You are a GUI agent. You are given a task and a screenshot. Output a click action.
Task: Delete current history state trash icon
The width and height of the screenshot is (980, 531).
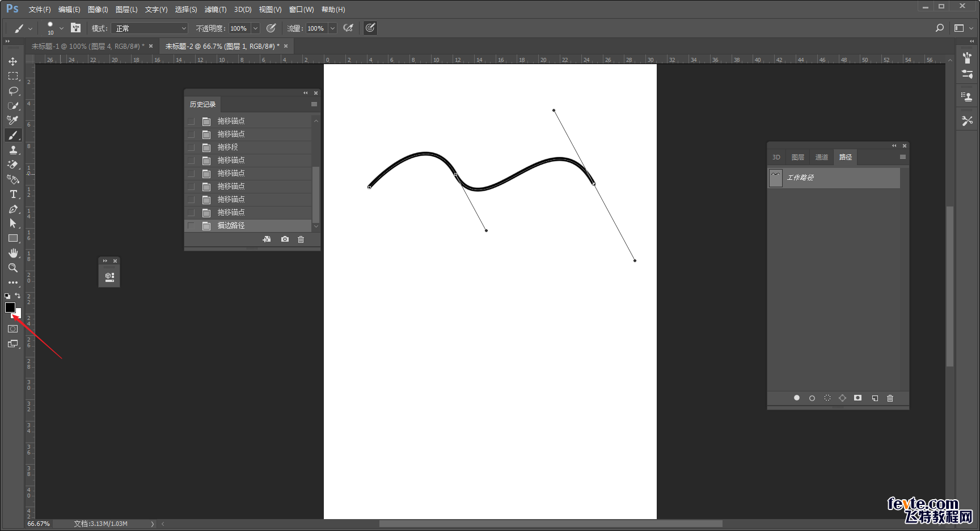301,239
